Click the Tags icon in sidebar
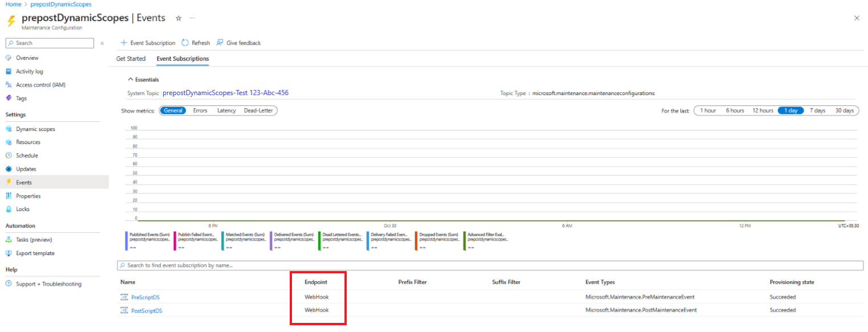This screenshot has width=868, height=332. pos(9,98)
